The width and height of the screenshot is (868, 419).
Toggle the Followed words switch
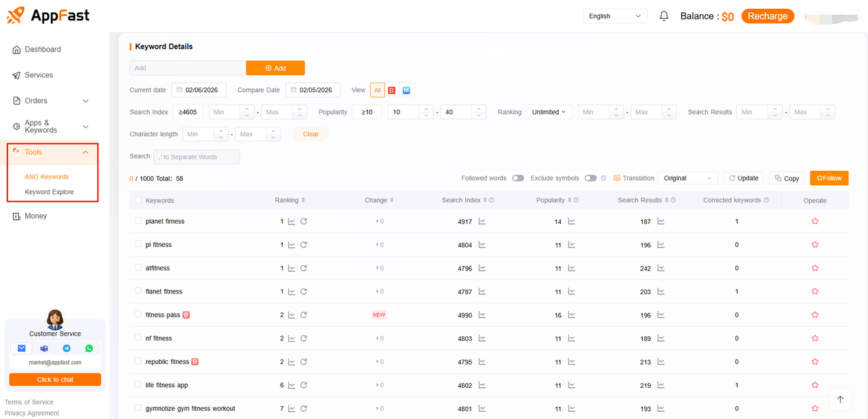[x=518, y=178]
